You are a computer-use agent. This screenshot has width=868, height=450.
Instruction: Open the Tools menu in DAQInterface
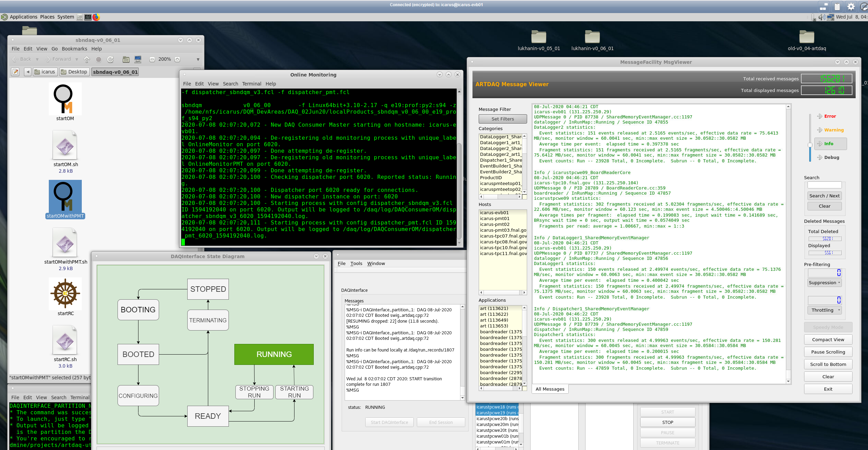click(356, 263)
